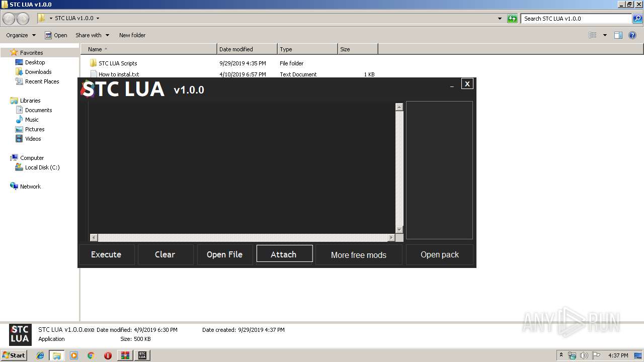644x362 pixels.
Task: Click the Change your view icon
Action: [x=593, y=35]
